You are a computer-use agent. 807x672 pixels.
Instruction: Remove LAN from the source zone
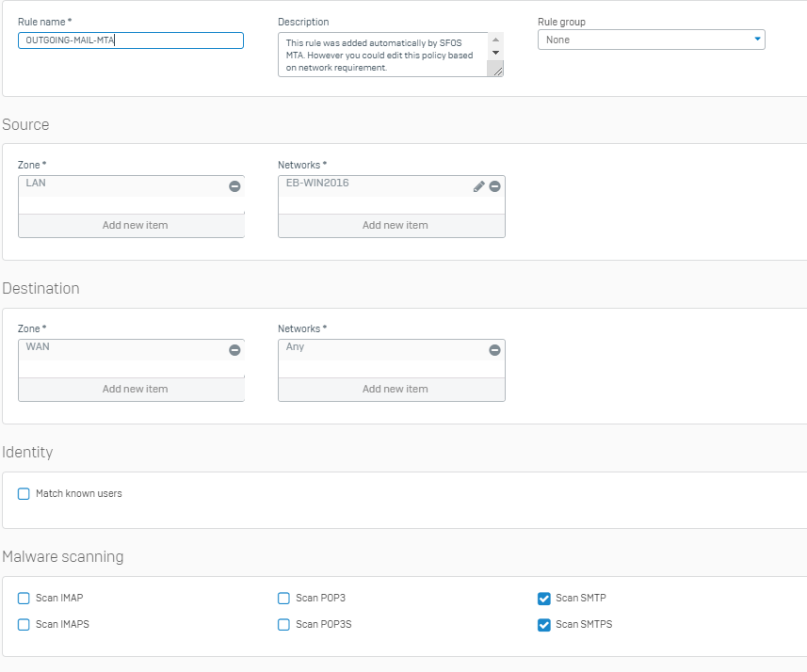point(234,186)
